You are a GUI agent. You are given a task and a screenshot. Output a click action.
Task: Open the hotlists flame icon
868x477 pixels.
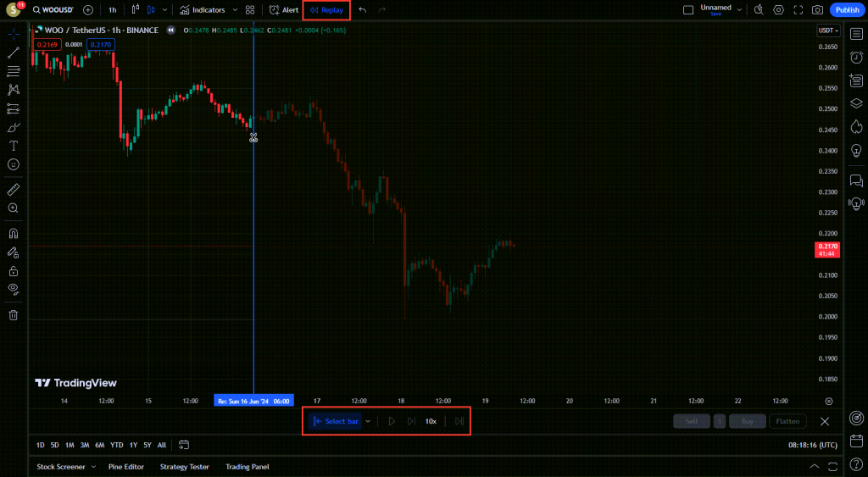(856, 127)
